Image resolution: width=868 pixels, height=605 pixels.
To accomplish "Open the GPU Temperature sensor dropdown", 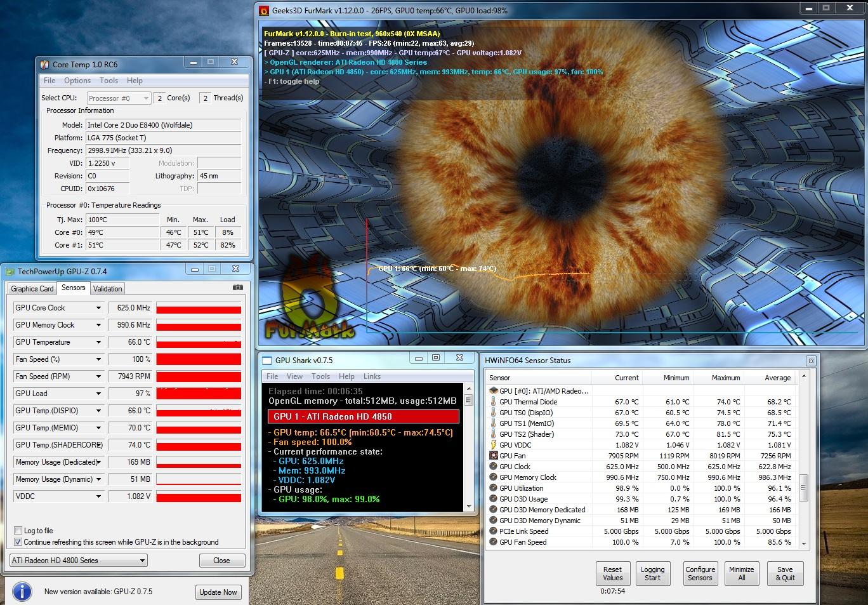I will pos(98,342).
